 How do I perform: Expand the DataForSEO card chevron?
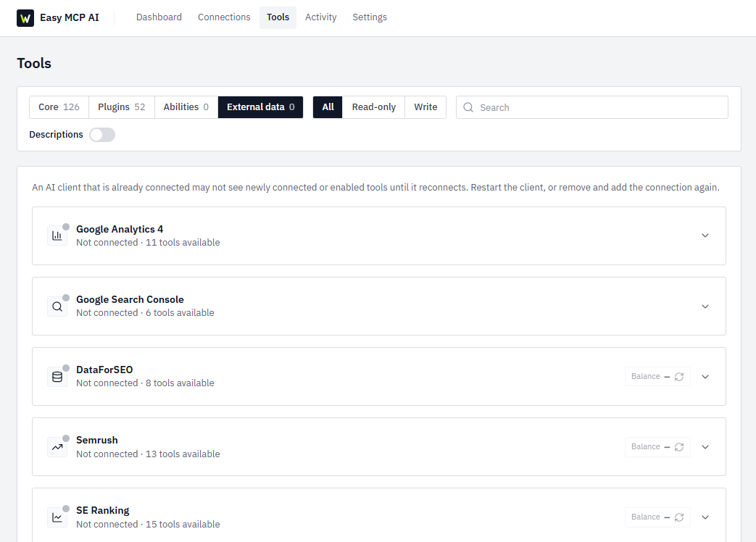[x=705, y=377]
